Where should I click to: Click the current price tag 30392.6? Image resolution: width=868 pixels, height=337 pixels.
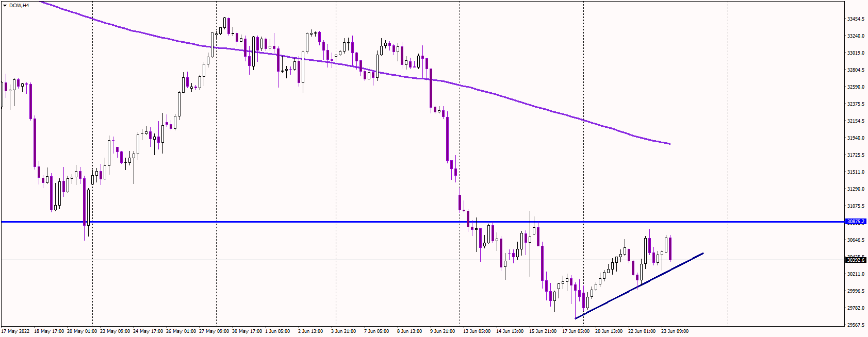(856, 260)
